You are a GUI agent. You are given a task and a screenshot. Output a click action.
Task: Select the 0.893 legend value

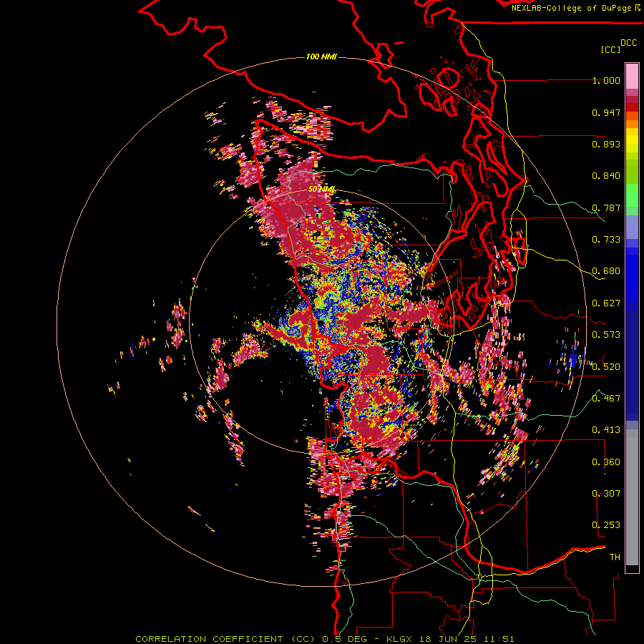click(x=606, y=144)
